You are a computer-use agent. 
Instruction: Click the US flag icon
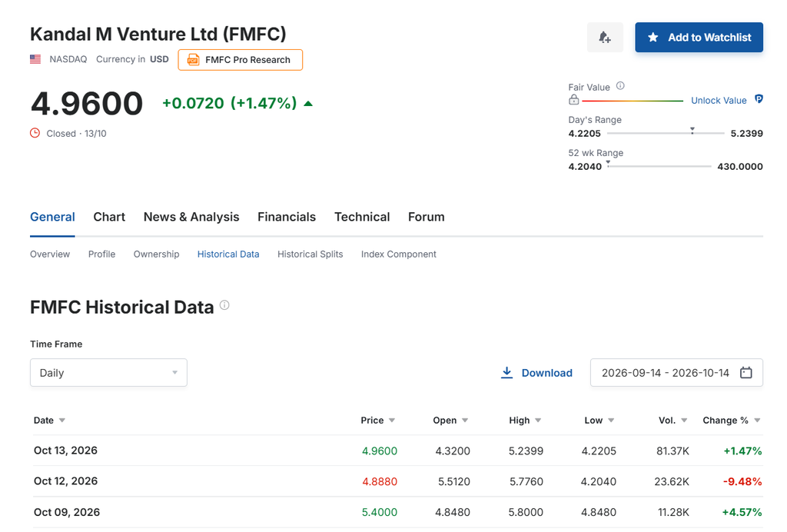click(x=35, y=59)
